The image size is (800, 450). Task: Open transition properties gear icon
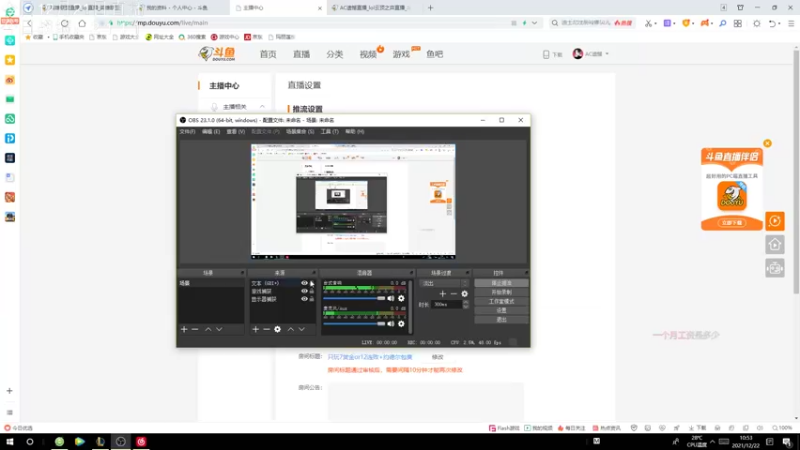464,293
